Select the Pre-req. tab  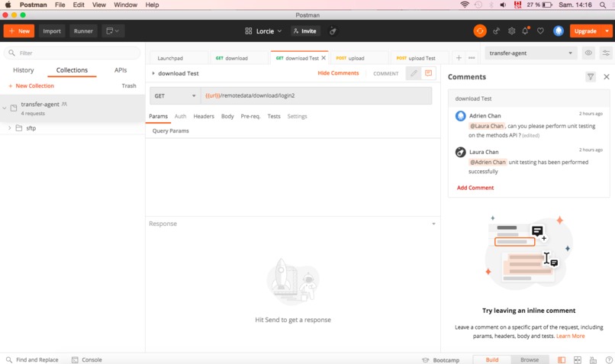pyautogui.click(x=250, y=116)
